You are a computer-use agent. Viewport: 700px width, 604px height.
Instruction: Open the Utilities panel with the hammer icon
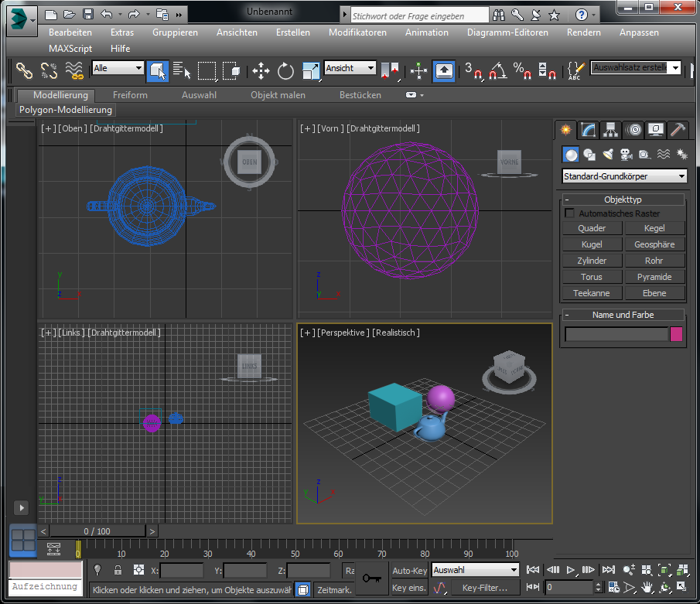pos(678,130)
